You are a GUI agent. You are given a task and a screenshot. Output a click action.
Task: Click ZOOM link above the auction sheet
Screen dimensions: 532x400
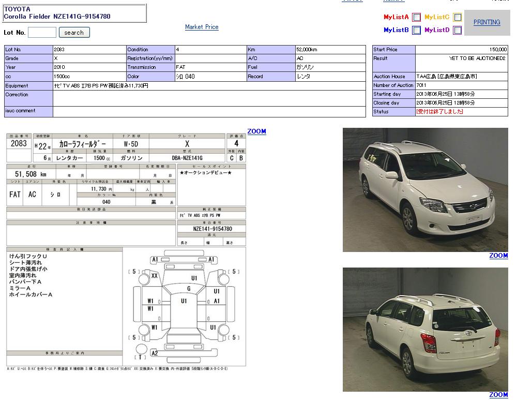pos(256,131)
